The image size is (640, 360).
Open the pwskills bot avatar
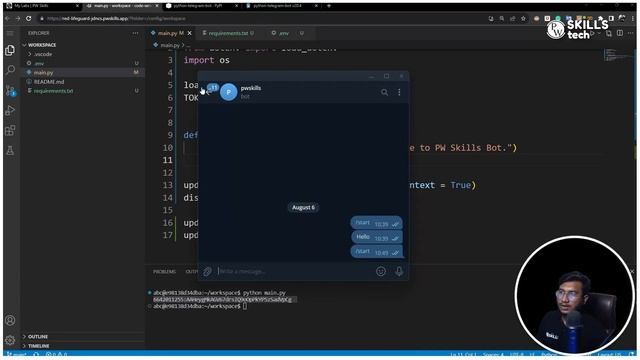pyautogui.click(x=229, y=92)
